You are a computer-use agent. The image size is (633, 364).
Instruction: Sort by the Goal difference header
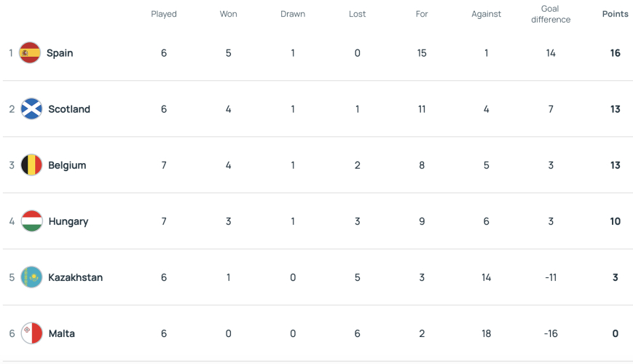click(551, 14)
